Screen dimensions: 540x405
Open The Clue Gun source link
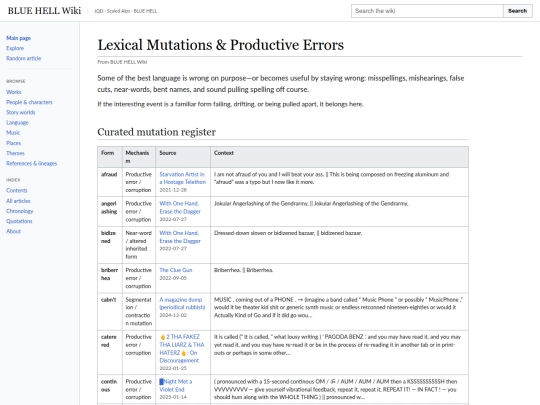(x=176, y=270)
